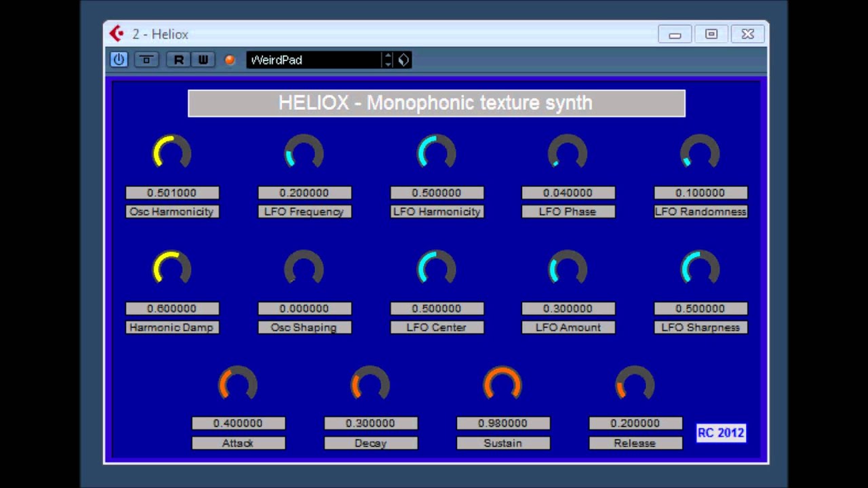868x488 pixels.
Task: Click the Release label
Action: (x=635, y=443)
